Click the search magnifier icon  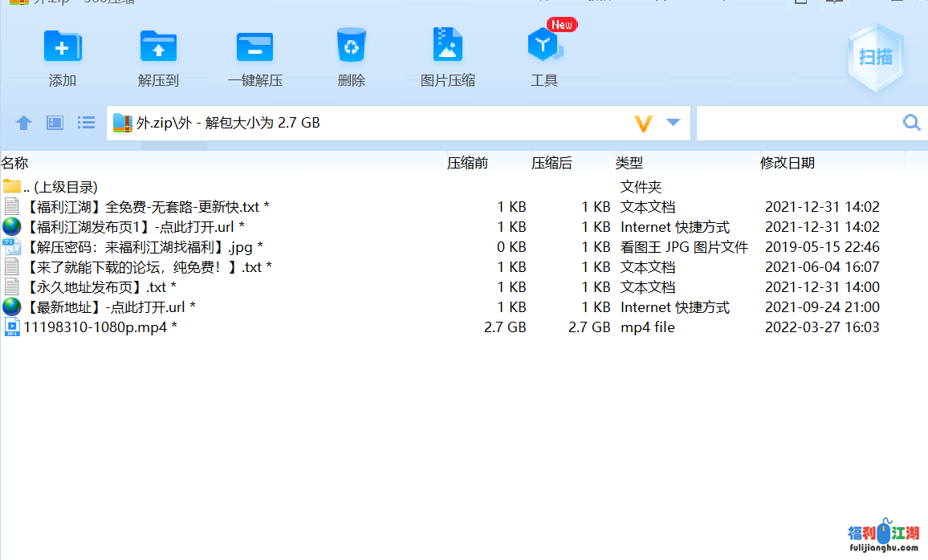pos(910,122)
